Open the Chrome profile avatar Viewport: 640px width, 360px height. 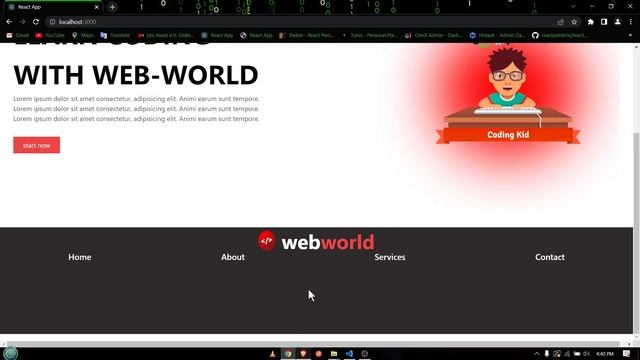[x=617, y=22]
